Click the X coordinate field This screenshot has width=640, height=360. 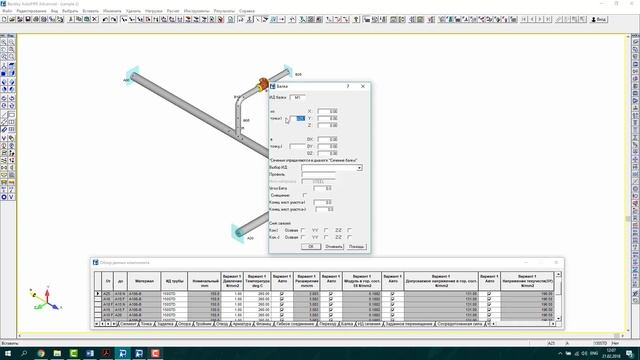tap(328, 111)
